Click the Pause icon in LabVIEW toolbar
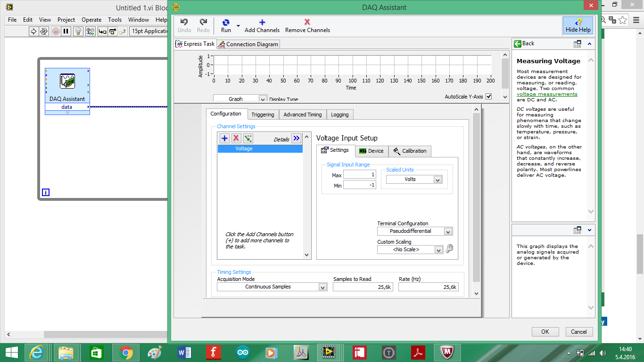The image size is (644, 362). click(66, 31)
